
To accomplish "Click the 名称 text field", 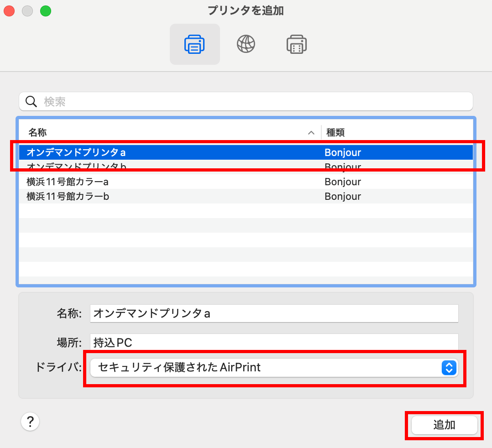I will (x=274, y=313).
